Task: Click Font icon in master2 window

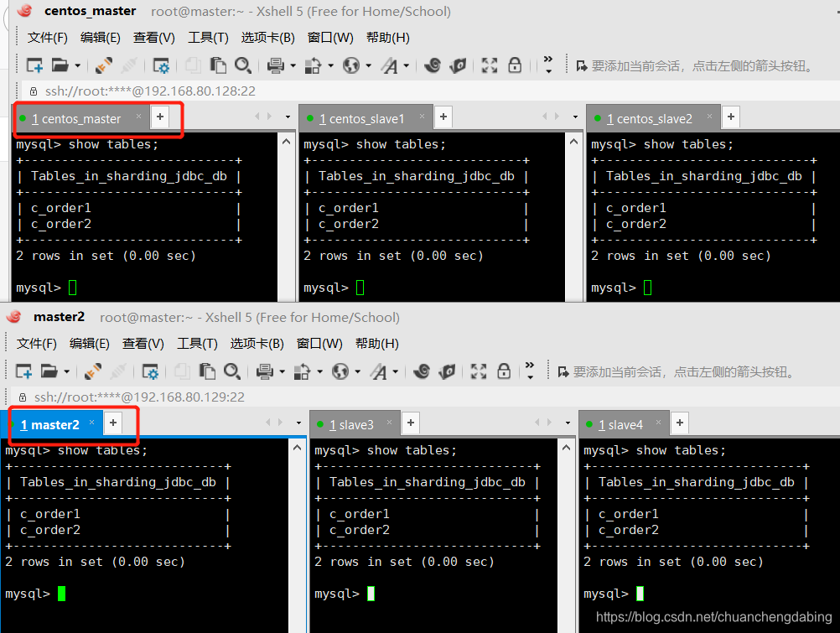Action: [x=378, y=371]
